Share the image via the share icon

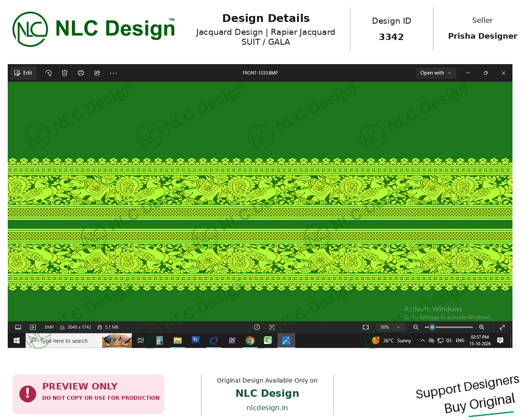coord(97,73)
